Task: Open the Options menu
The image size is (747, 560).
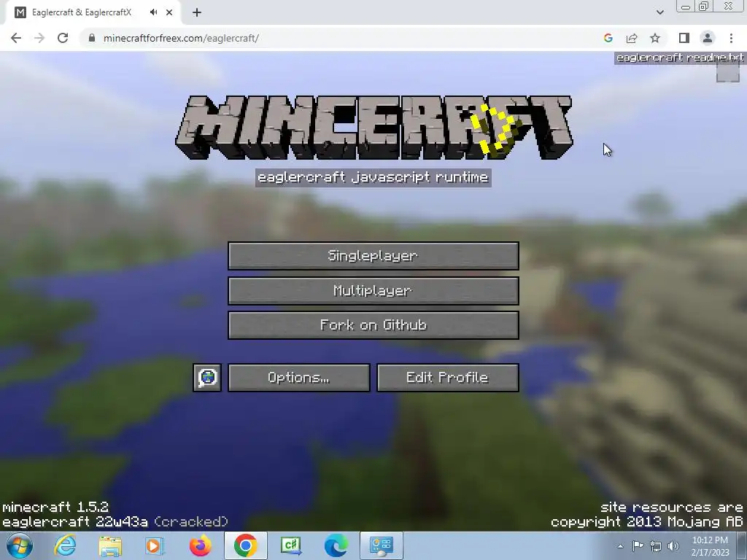Action: [298, 378]
